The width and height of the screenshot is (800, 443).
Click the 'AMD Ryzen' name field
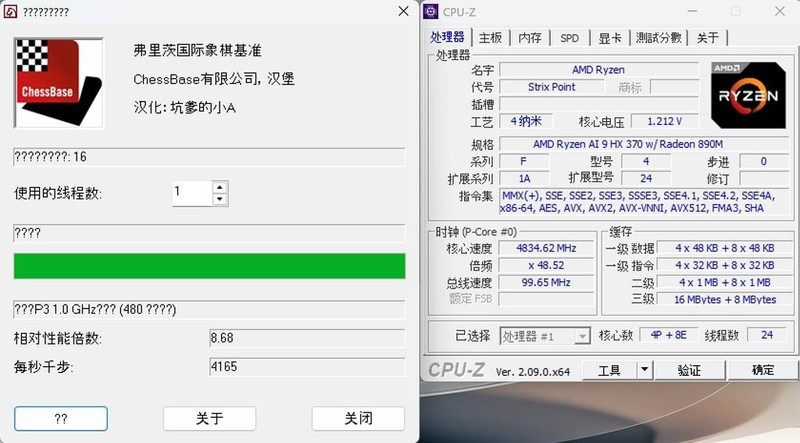click(x=598, y=70)
